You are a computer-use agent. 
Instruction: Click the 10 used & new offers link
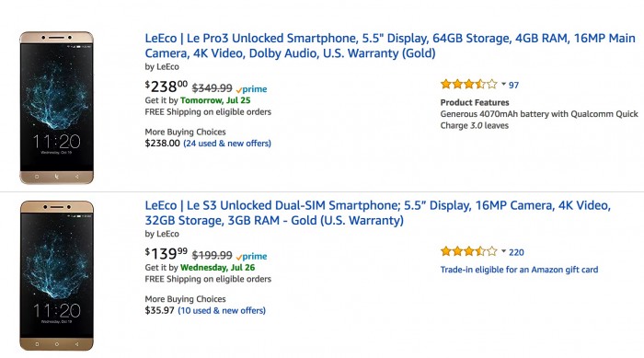pos(222,310)
